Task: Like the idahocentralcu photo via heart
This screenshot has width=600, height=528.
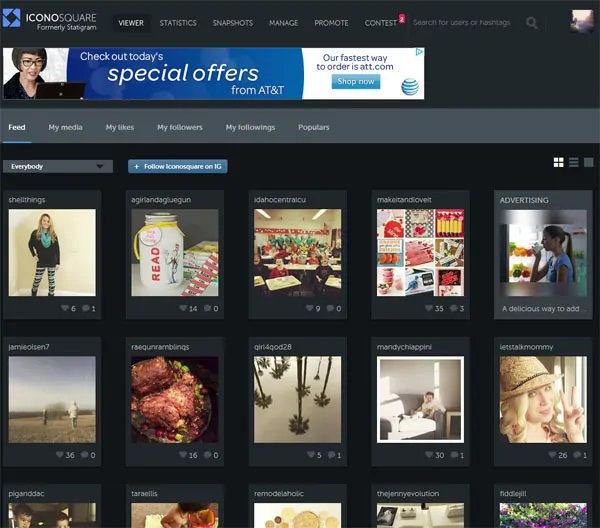Action: (310, 308)
